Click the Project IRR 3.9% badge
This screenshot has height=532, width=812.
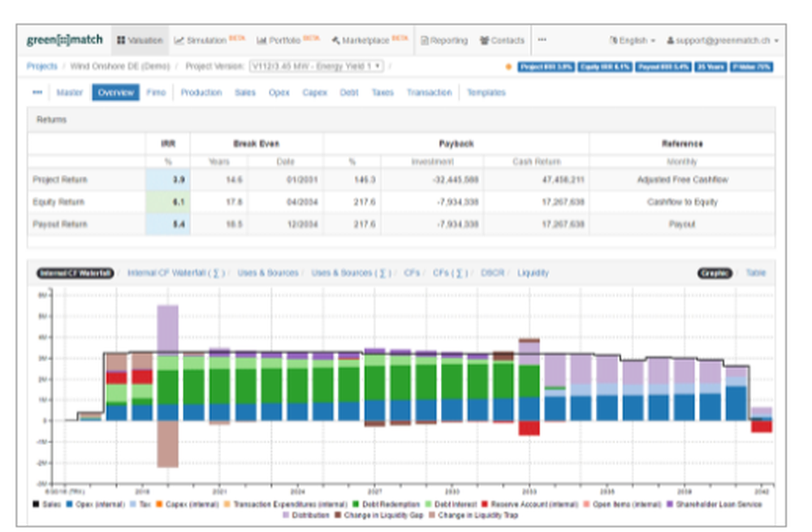(546, 67)
